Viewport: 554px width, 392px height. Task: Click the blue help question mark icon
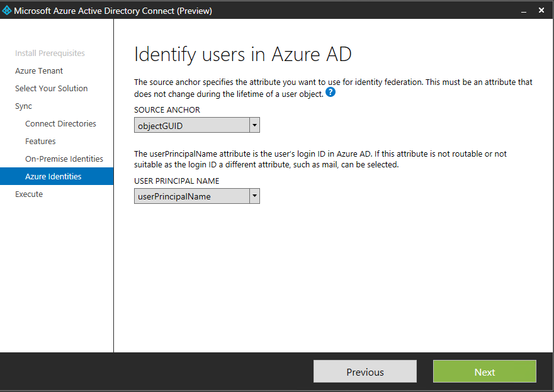click(331, 93)
